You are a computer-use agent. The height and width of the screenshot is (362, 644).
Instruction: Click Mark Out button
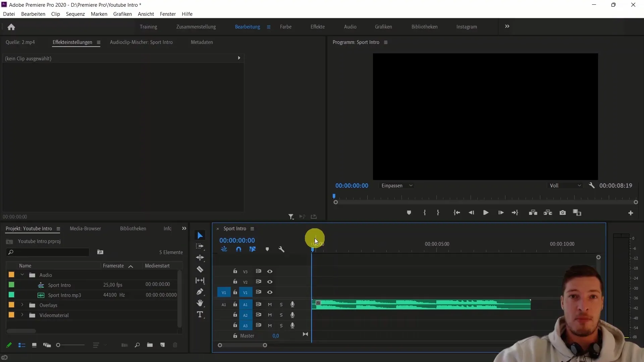[x=438, y=213]
